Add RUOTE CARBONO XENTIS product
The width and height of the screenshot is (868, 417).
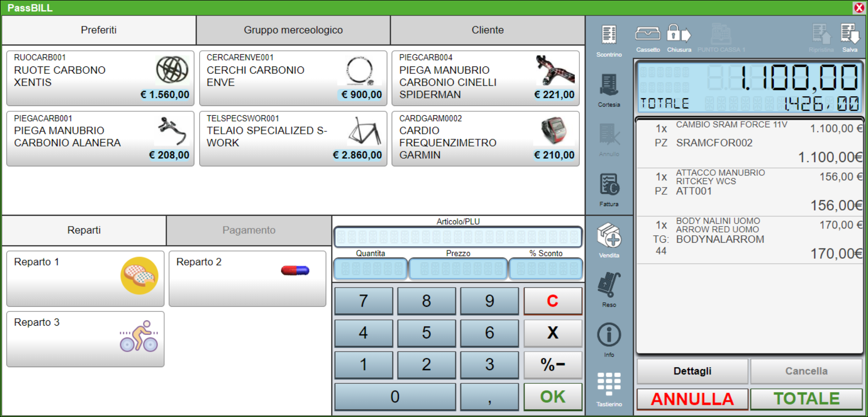point(100,78)
